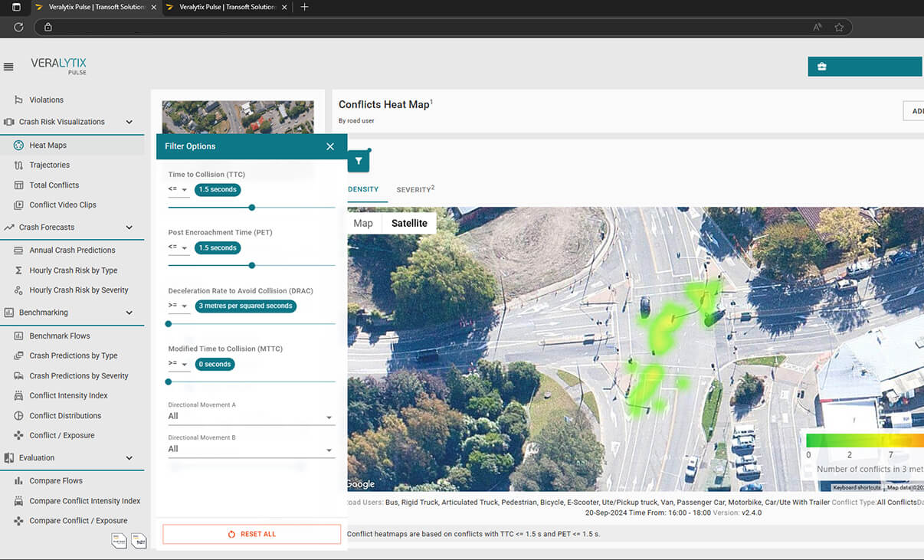Open the hamburger navigation menu
924x560 pixels.
coord(9,67)
